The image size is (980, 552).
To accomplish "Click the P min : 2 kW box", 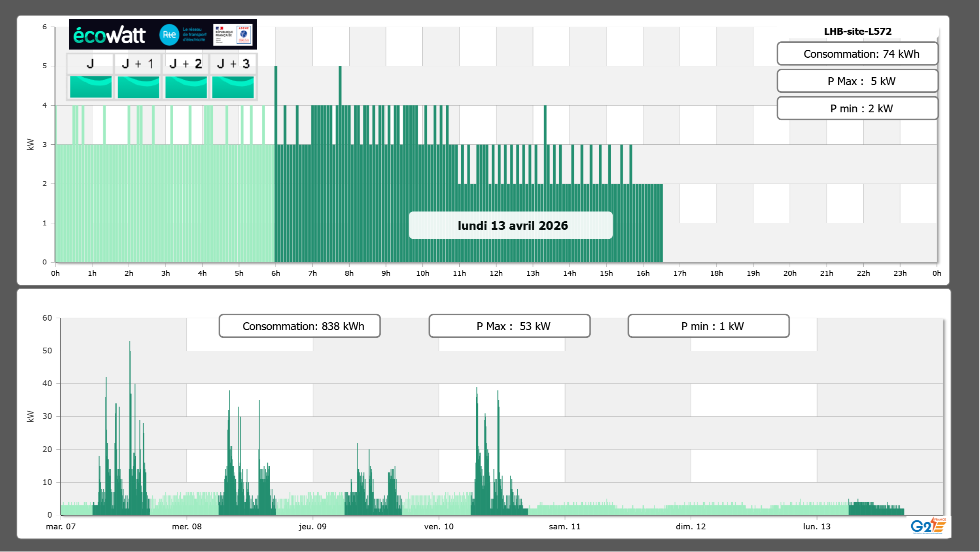I will 857,108.
